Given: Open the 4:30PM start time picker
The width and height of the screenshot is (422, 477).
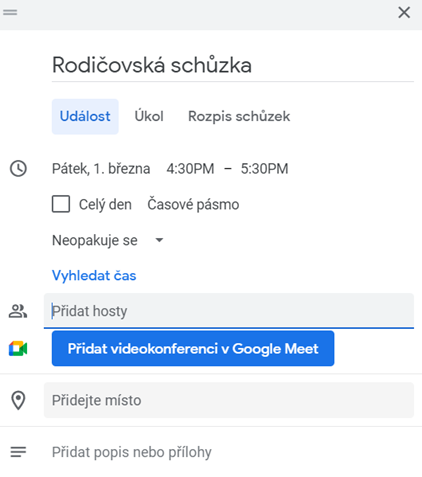Looking at the screenshot, I should [x=190, y=169].
